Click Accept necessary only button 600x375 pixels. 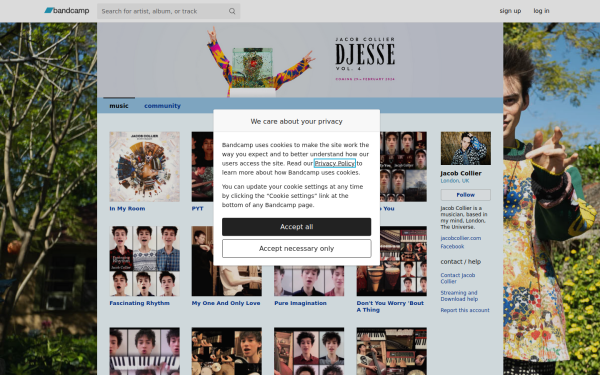pyautogui.click(x=296, y=248)
